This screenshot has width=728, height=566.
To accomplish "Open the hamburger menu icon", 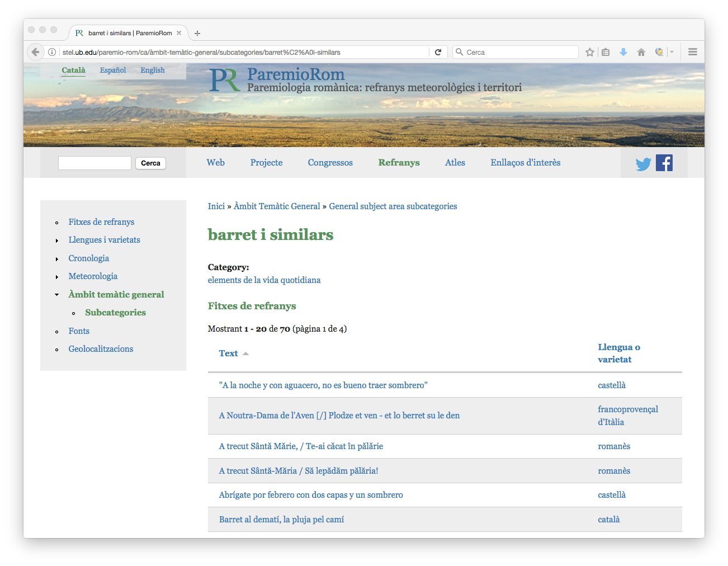I will pos(692,52).
